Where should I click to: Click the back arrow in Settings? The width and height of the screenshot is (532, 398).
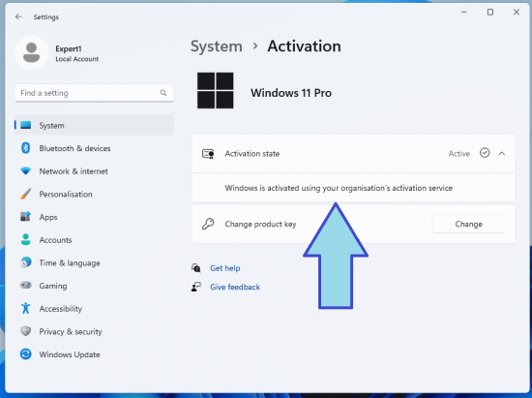(18, 16)
